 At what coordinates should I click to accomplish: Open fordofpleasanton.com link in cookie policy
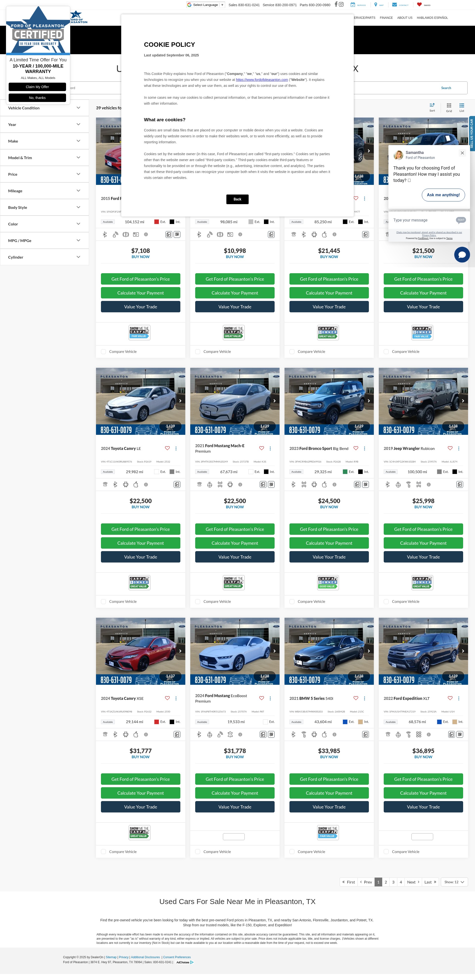(x=262, y=80)
